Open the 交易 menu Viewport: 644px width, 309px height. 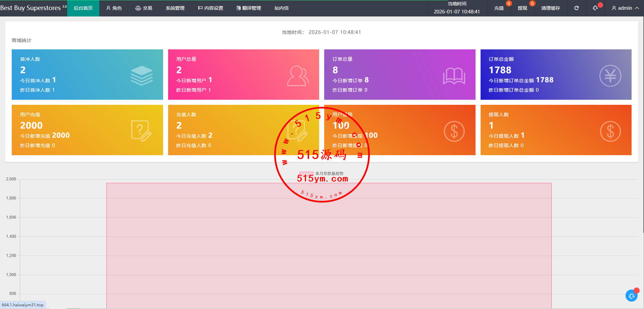click(144, 8)
